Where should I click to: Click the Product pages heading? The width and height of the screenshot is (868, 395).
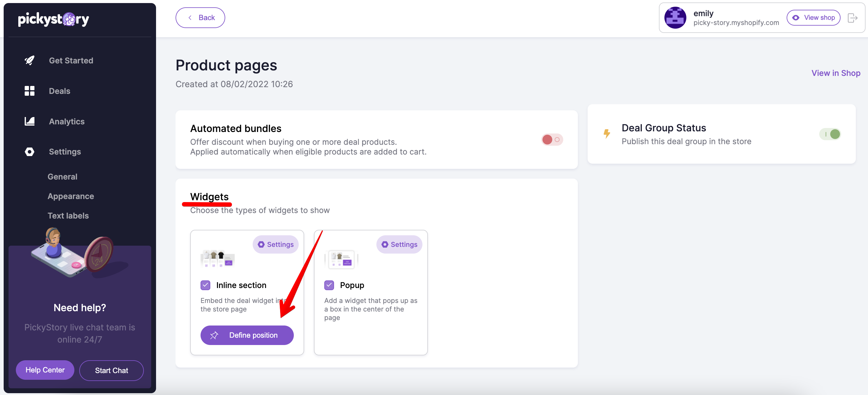click(x=226, y=65)
